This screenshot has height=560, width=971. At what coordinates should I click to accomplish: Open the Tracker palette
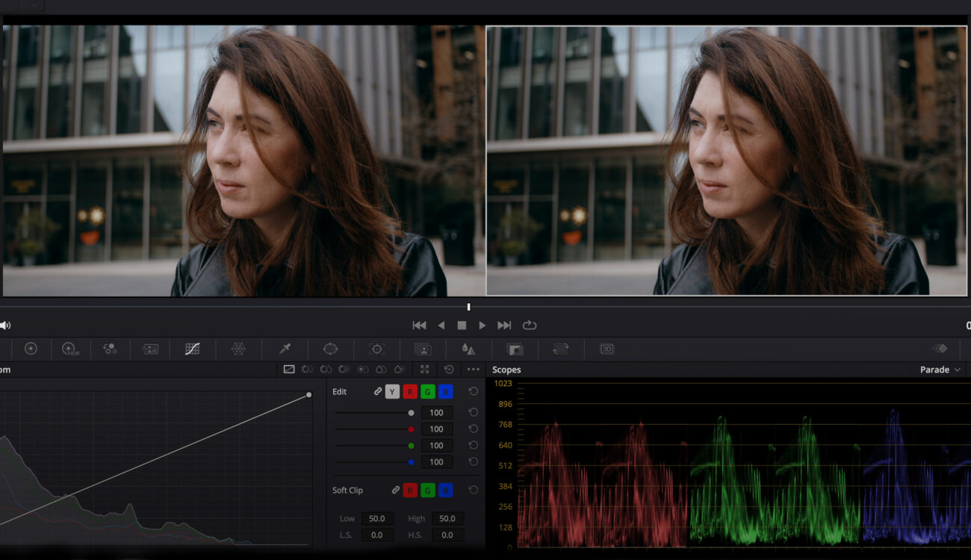(x=377, y=349)
